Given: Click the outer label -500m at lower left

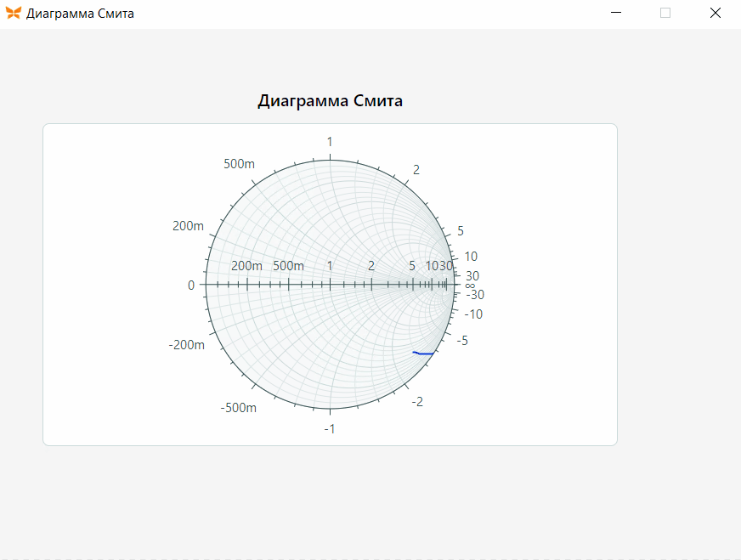Looking at the screenshot, I should click(x=238, y=408).
